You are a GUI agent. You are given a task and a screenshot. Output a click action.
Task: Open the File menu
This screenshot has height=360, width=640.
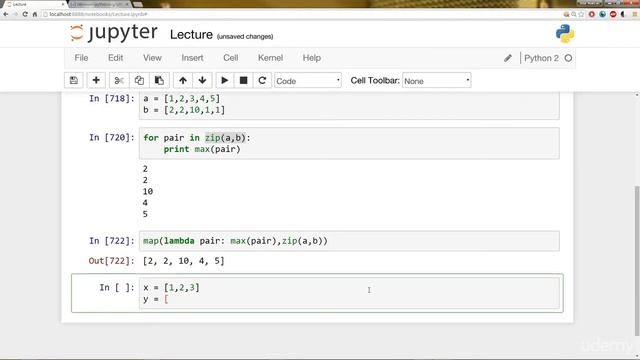click(81, 58)
